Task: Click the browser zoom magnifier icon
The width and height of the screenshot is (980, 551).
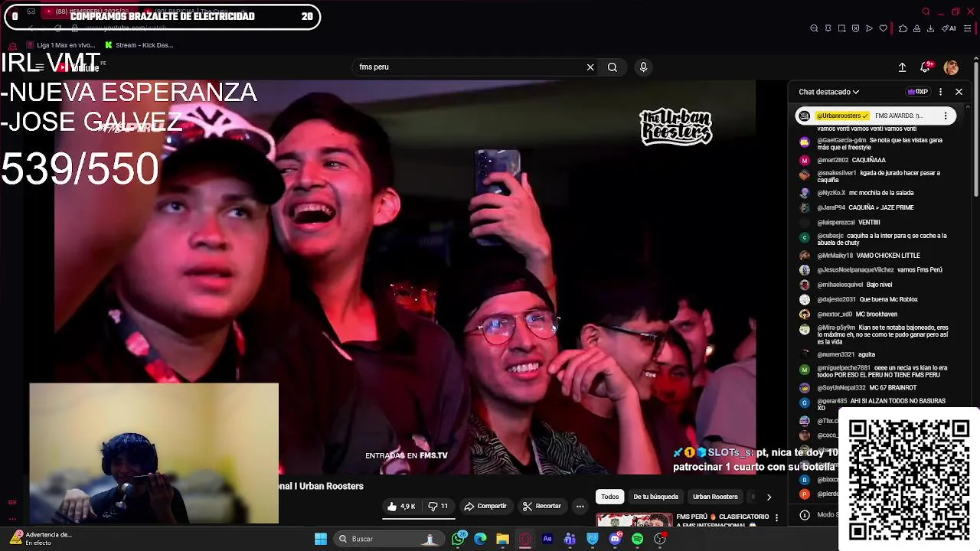Action: coord(814,28)
